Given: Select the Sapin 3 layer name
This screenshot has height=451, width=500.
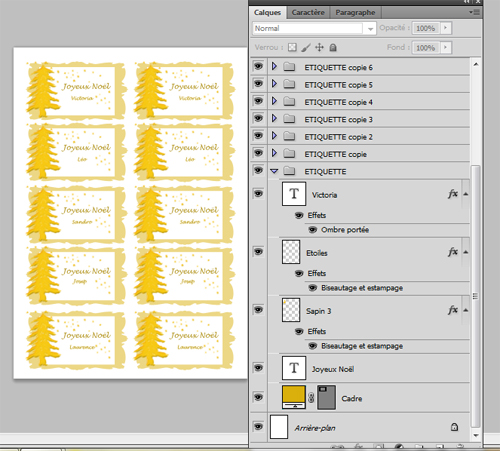Looking at the screenshot, I should 318,311.
